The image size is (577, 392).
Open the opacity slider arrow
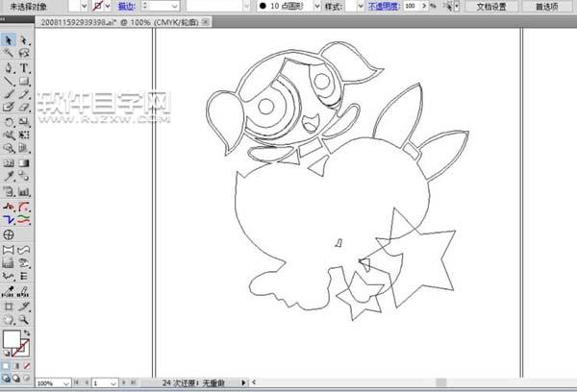424,6
